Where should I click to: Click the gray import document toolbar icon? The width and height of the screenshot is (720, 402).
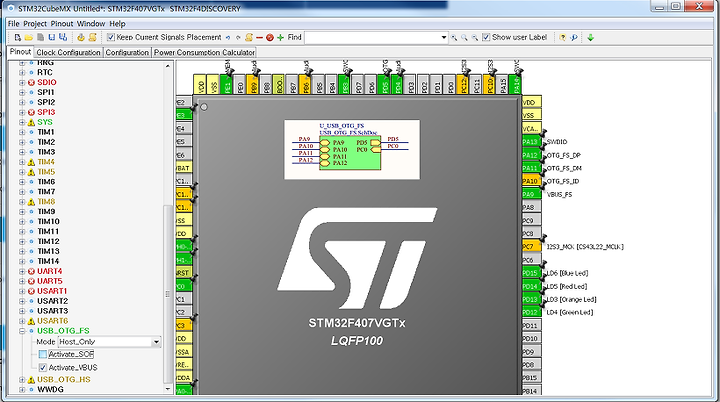point(40,38)
